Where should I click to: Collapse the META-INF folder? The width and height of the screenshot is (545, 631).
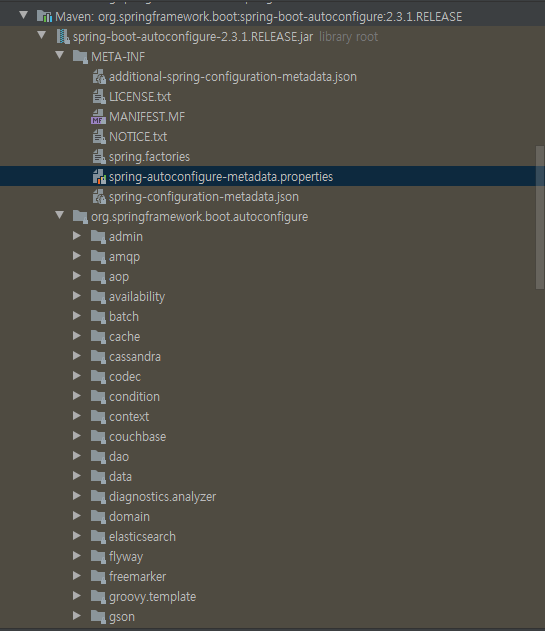pos(60,55)
